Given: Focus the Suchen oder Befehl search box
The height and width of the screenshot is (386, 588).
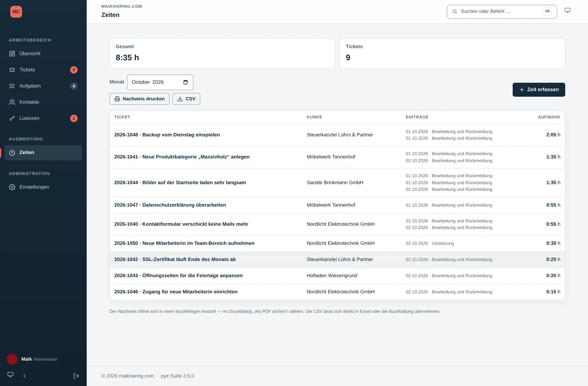Looking at the screenshot, I should click(502, 11).
